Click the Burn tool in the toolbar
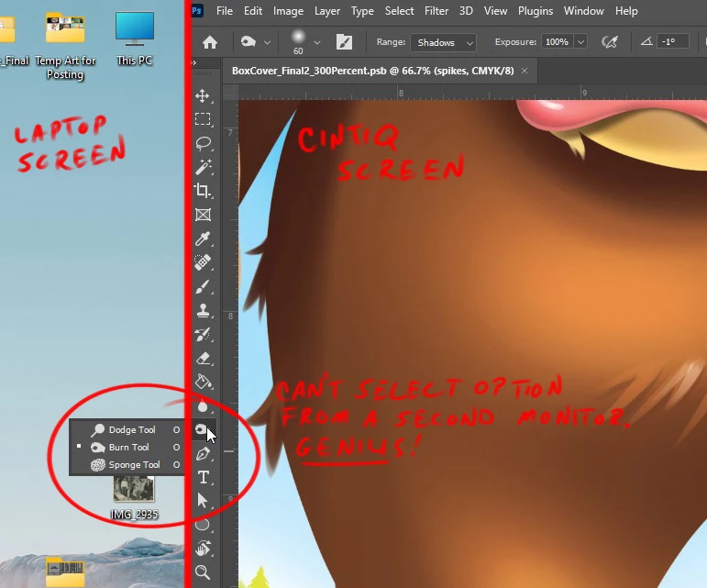Viewport: 707px width, 588px height. coord(203,429)
